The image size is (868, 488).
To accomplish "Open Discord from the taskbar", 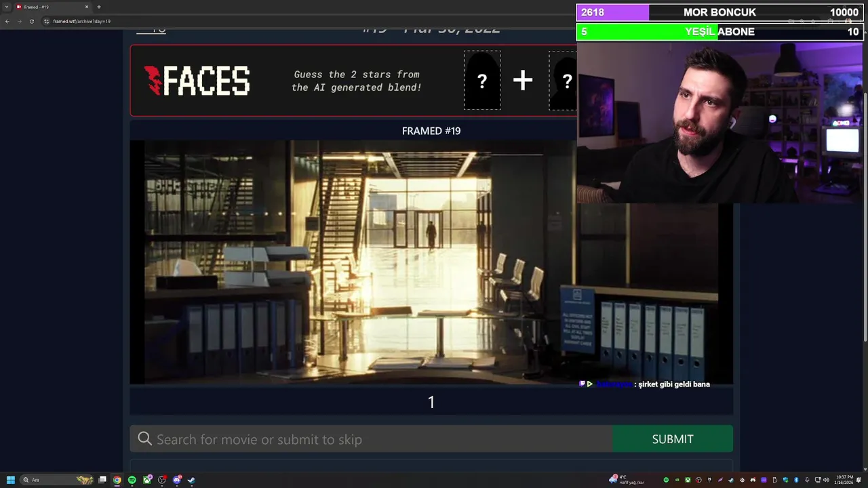I will [x=177, y=480].
